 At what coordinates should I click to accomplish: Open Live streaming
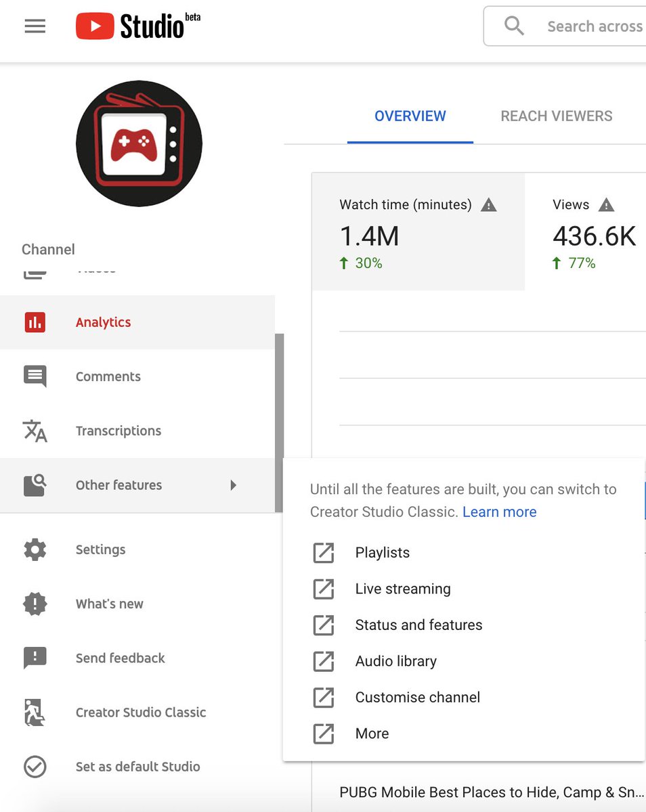coord(403,589)
